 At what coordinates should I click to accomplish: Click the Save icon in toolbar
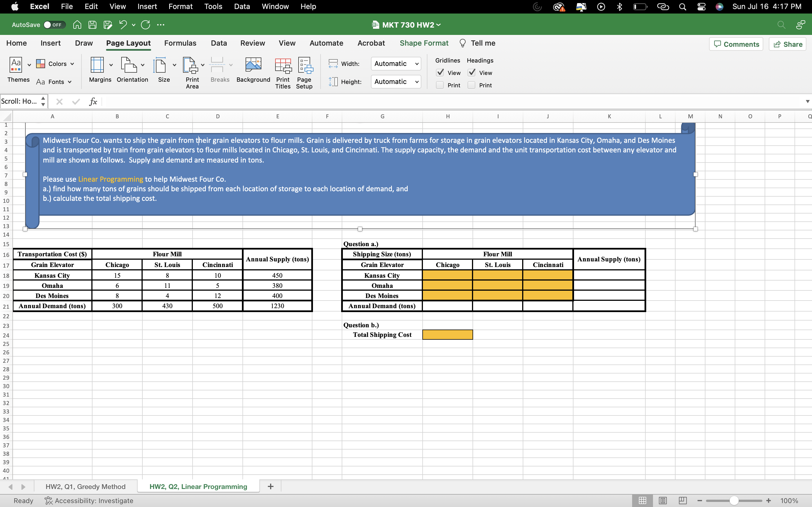92,25
